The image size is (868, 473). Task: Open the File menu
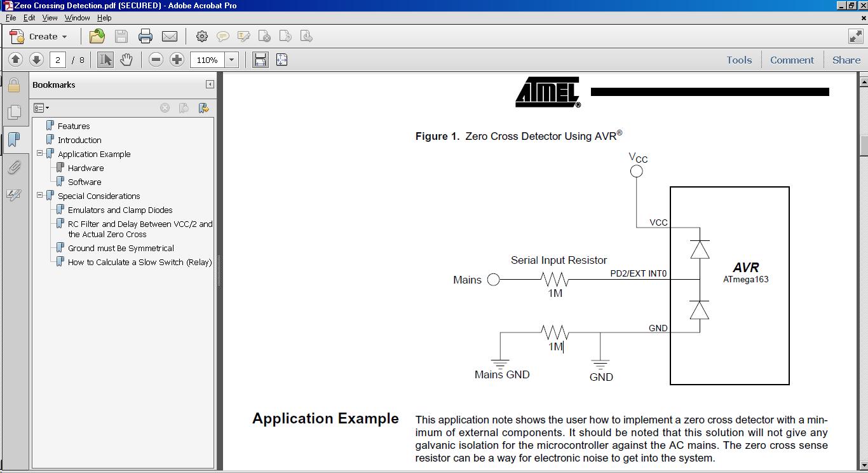coord(11,18)
